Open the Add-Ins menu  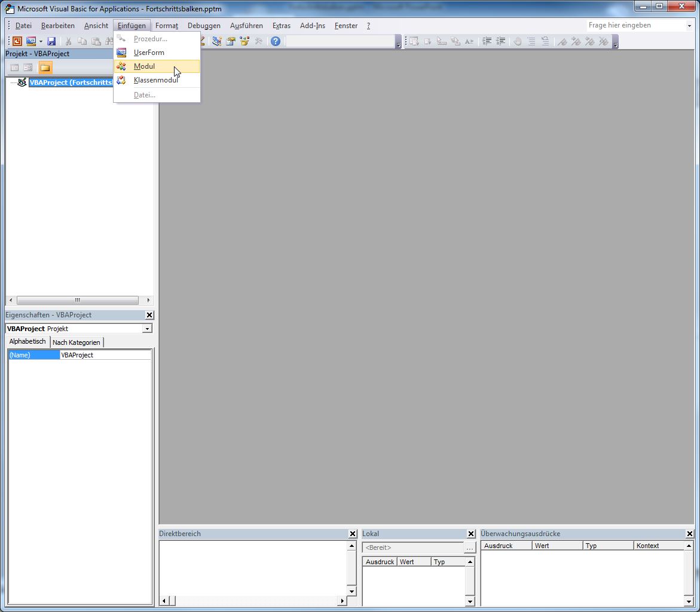tap(313, 26)
